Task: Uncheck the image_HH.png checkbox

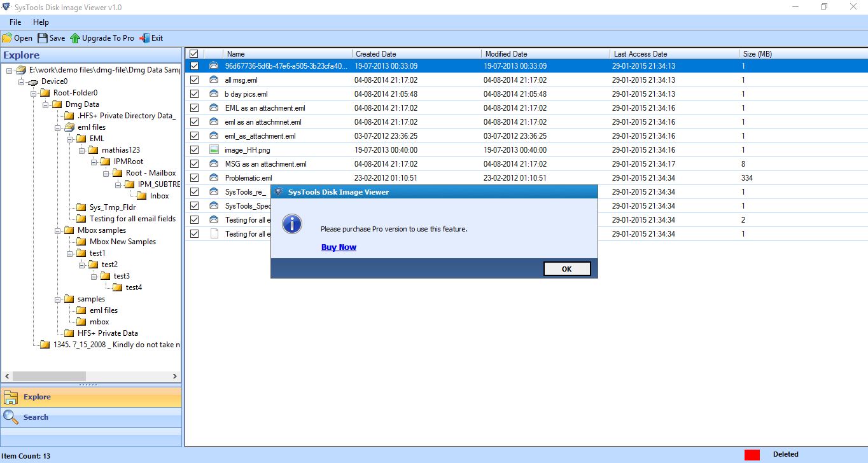Action: pyautogui.click(x=195, y=149)
